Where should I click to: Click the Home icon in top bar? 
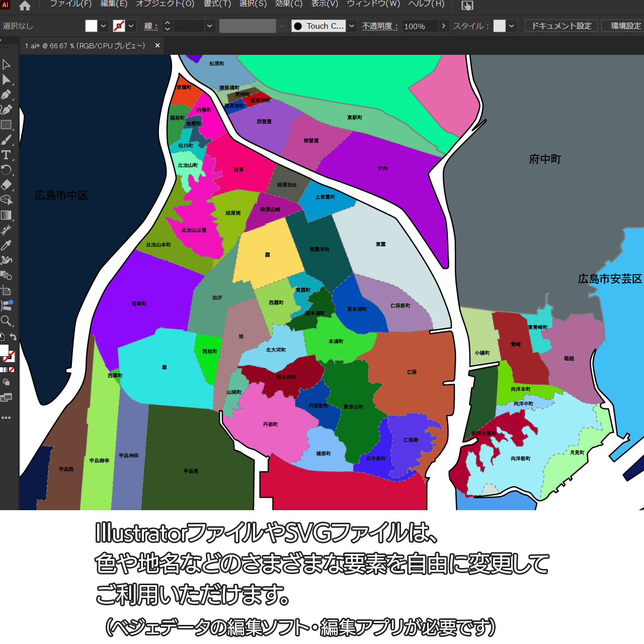point(25,6)
